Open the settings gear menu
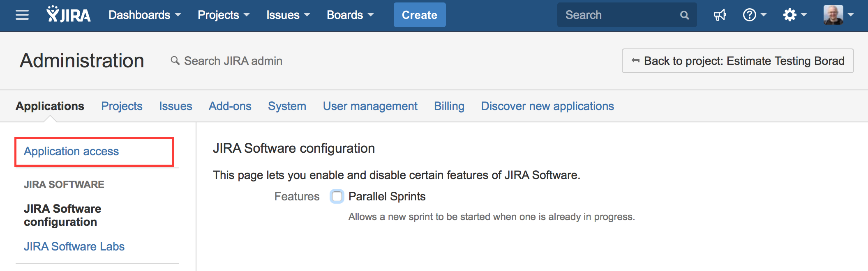 point(795,15)
